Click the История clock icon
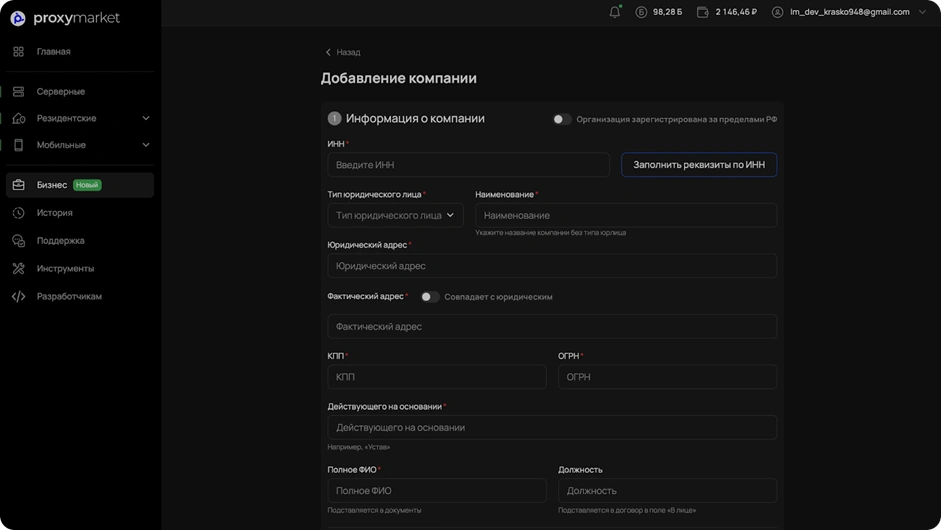 click(19, 212)
